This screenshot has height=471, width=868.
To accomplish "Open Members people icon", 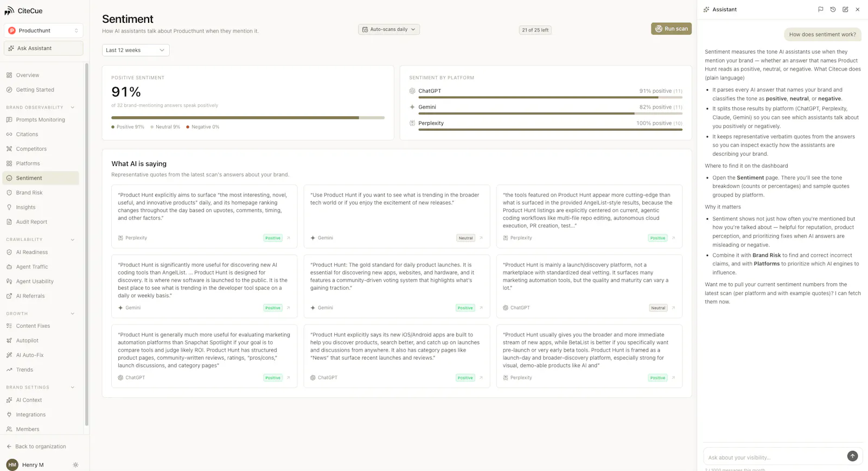I will coord(9,430).
